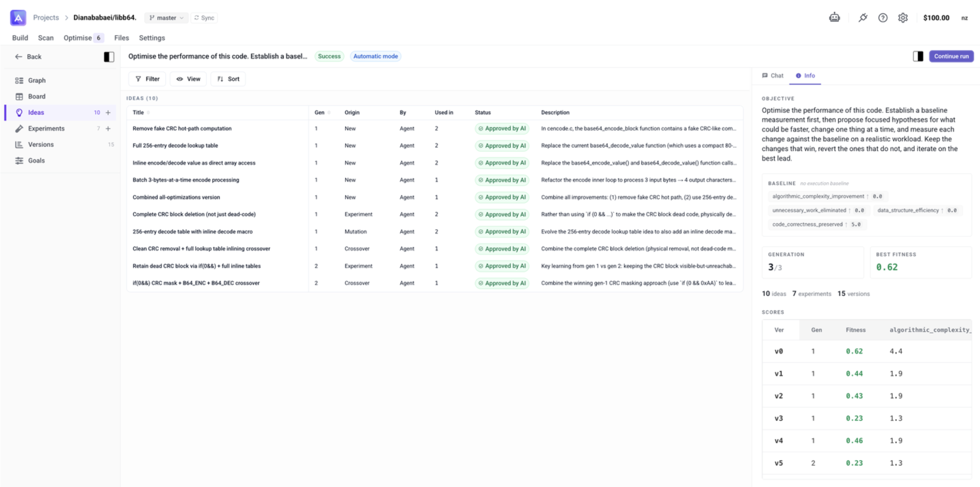Select version v1 in Scores table
The height and width of the screenshot is (487, 980).
pyautogui.click(x=778, y=373)
